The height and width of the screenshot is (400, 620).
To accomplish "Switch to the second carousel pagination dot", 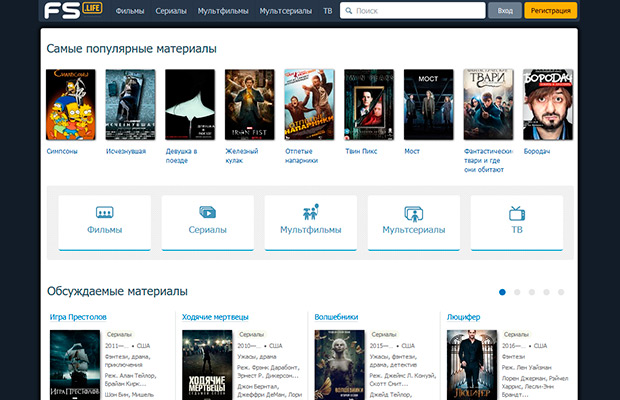I will [517, 292].
